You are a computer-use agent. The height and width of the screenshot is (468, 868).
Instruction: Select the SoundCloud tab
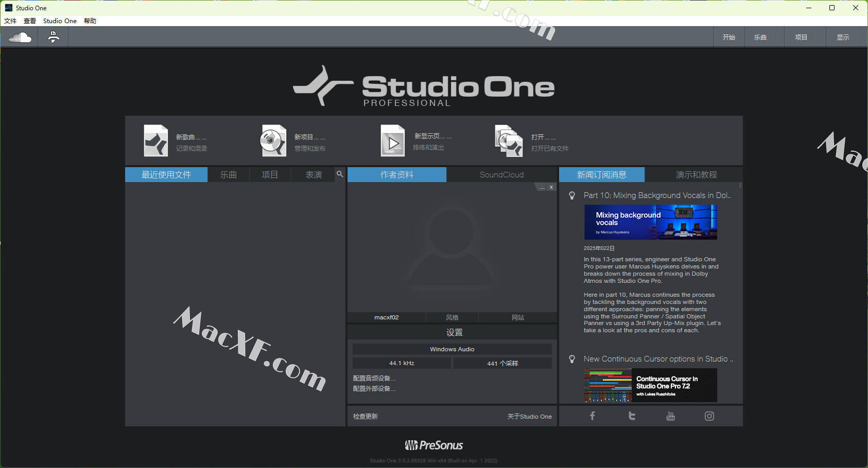[x=501, y=174]
